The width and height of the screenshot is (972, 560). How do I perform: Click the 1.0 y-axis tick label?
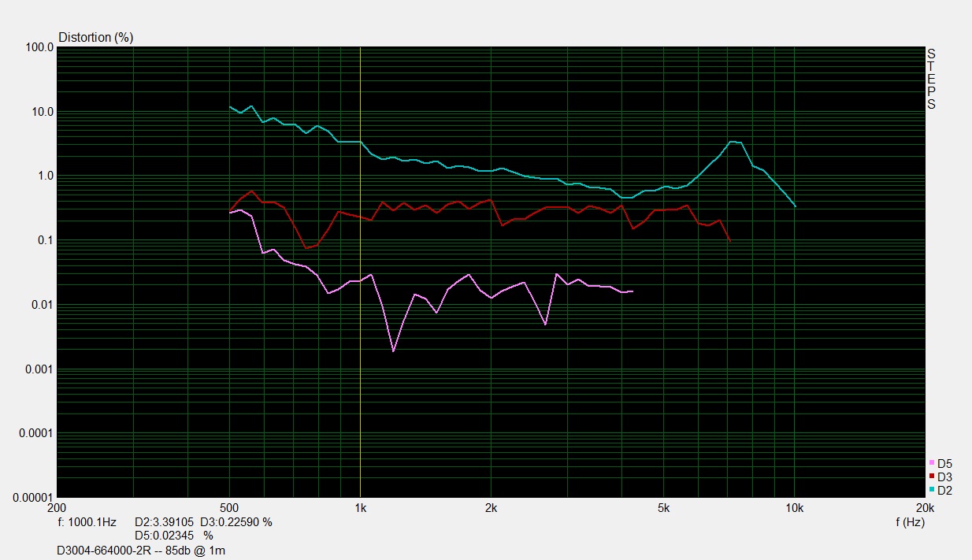46,176
